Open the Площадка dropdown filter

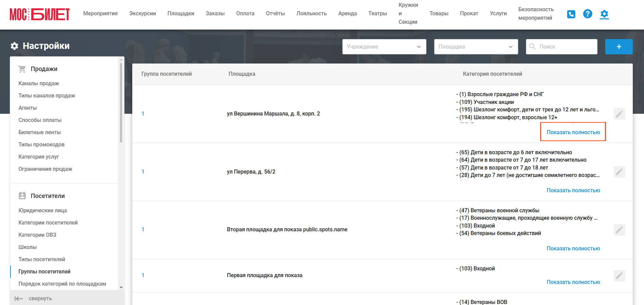(x=476, y=47)
